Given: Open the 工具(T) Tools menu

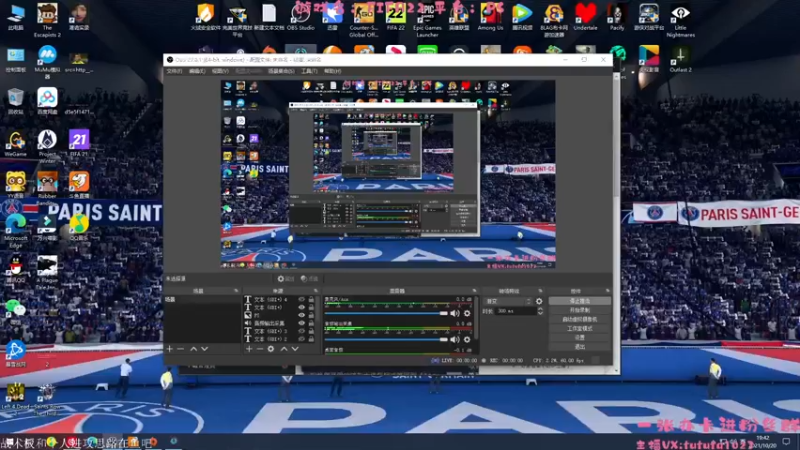Looking at the screenshot, I should 309,71.
